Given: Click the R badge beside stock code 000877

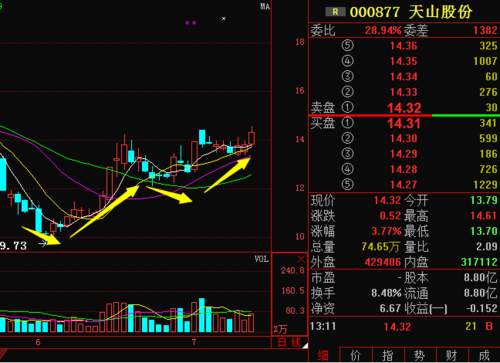Looking at the screenshot, I should click(335, 12).
